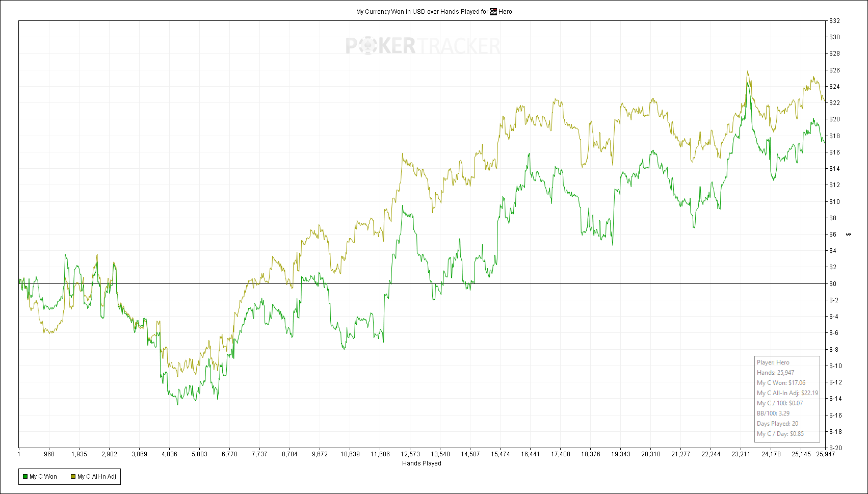Click the y-axis label '$24'
This screenshot has height=494, width=868.
(x=834, y=87)
